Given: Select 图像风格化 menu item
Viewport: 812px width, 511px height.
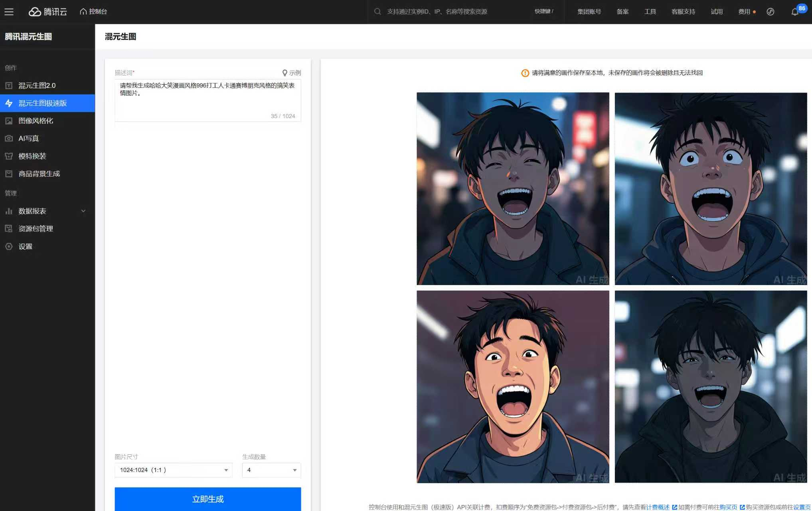Looking at the screenshot, I should (x=36, y=121).
